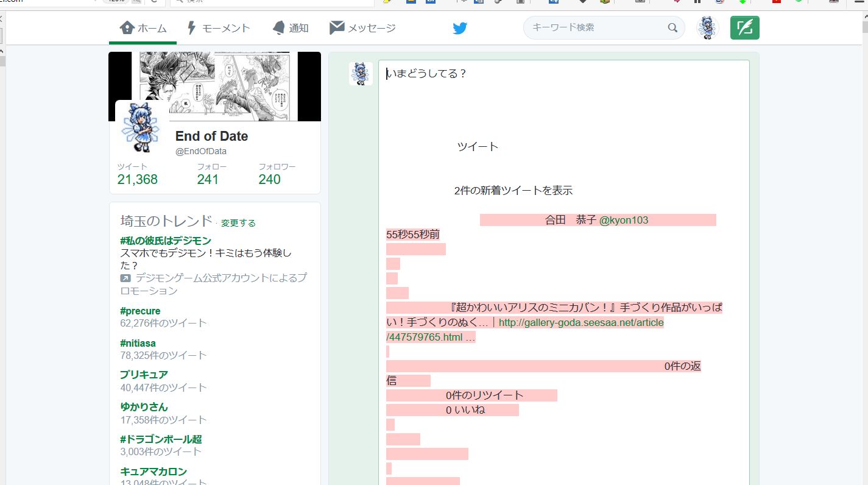Screen dimensions: 868x485
Task: Click the 合田 恭子 display name
Action: [x=571, y=221]
